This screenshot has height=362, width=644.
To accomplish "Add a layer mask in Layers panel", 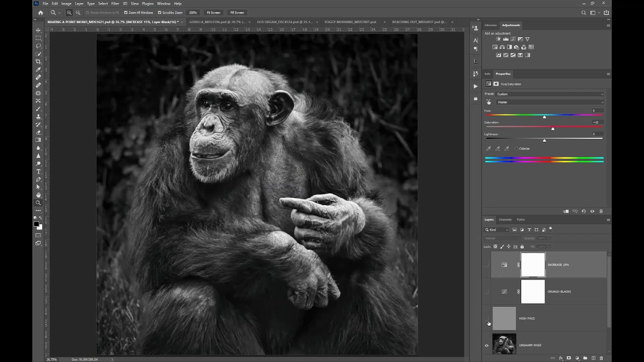I will point(569,358).
